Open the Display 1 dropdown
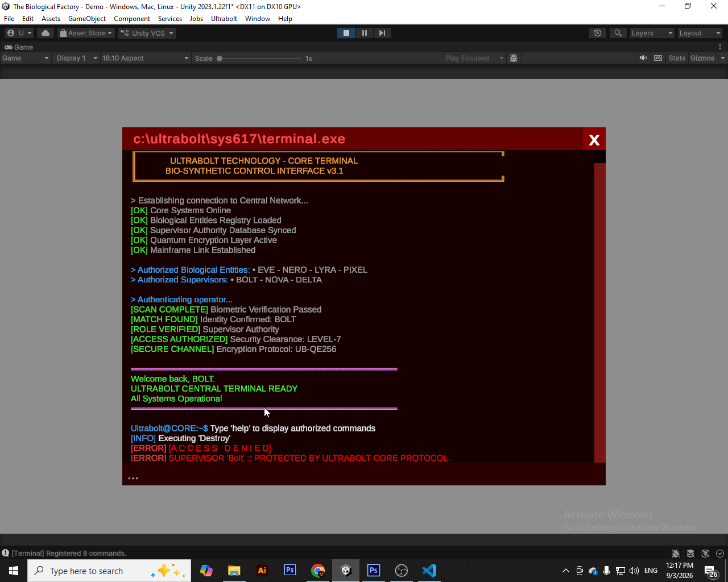The image size is (728, 582). [x=77, y=58]
